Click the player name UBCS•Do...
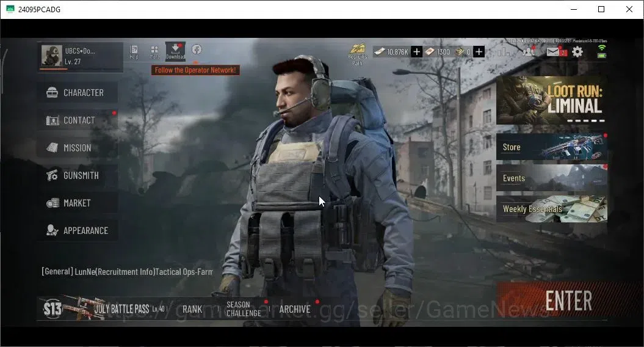 click(x=80, y=51)
